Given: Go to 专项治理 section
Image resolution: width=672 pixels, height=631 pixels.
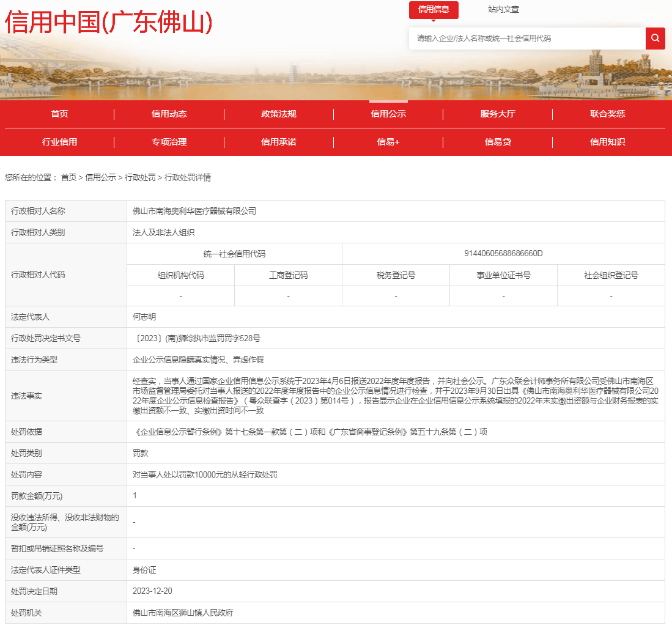Looking at the screenshot, I should (169, 142).
